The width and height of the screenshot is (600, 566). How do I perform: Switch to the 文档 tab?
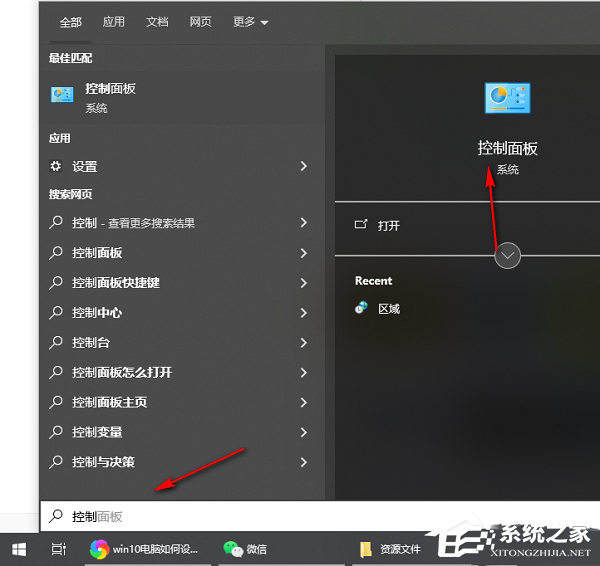157,21
